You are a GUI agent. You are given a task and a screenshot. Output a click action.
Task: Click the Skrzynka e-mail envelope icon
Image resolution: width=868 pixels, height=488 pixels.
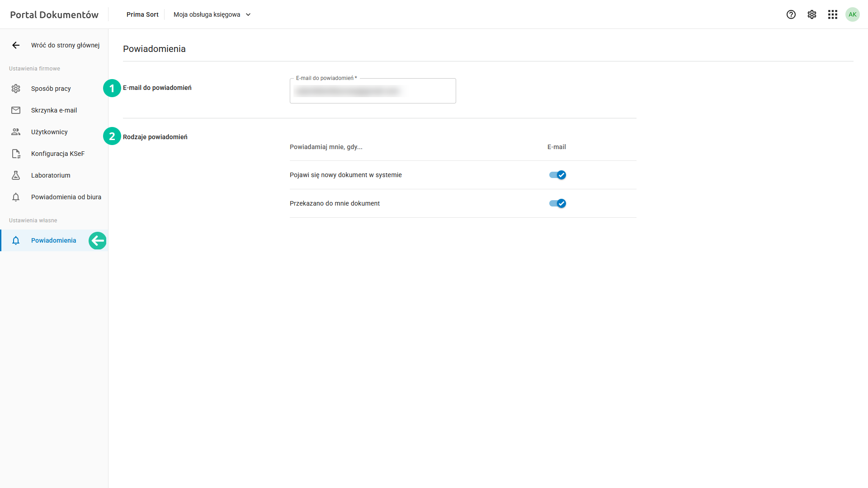tap(16, 110)
